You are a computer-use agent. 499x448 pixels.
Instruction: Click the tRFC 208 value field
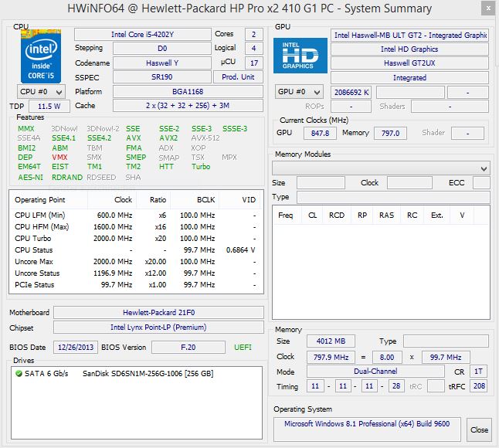pyautogui.click(x=479, y=386)
